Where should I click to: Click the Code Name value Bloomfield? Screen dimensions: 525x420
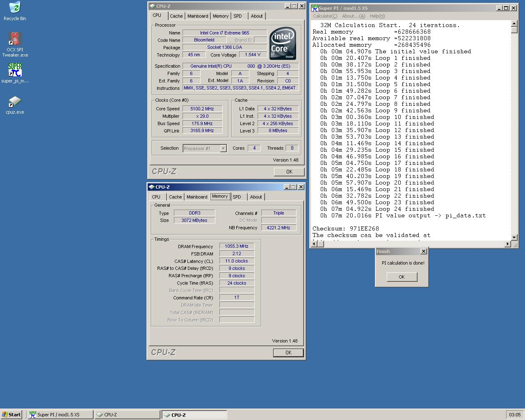[204, 40]
